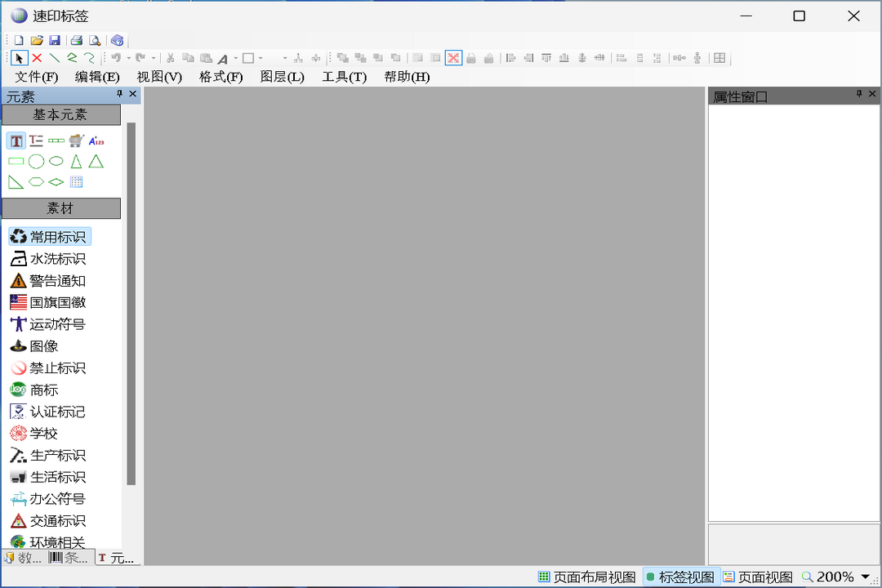
Task: Click the save file toolbar icon
Action: click(55, 40)
